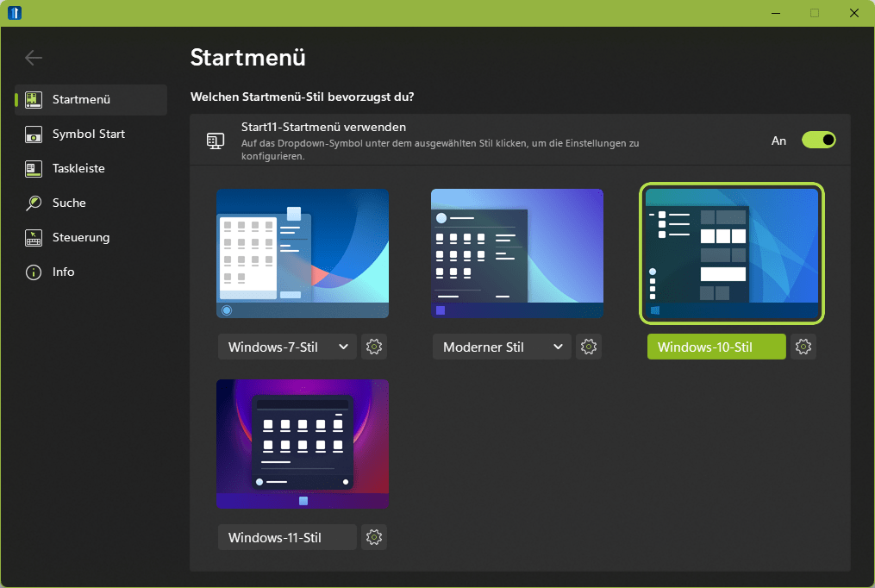The image size is (875, 588).
Task: Select the Windows 7 style preview thumbnail
Action: click(x=303, y=253)
